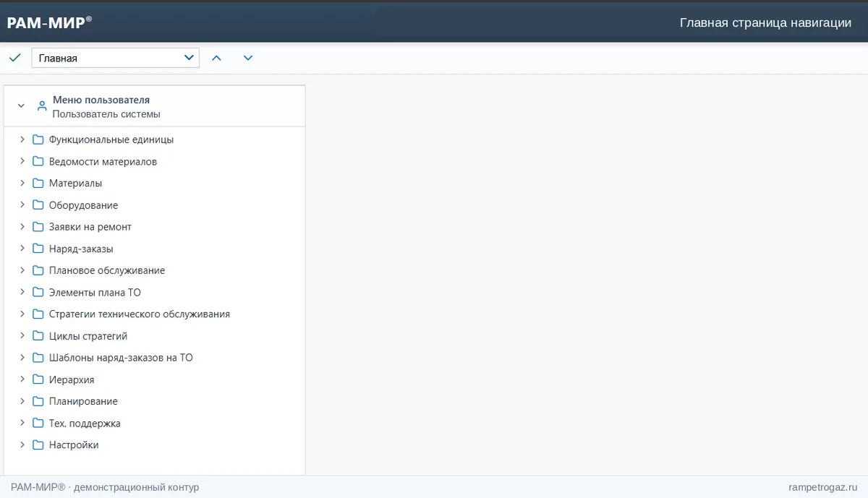Screen dimensions: 868x498
Task: Open the Главная combo box
Action: [x=116, y=58]
